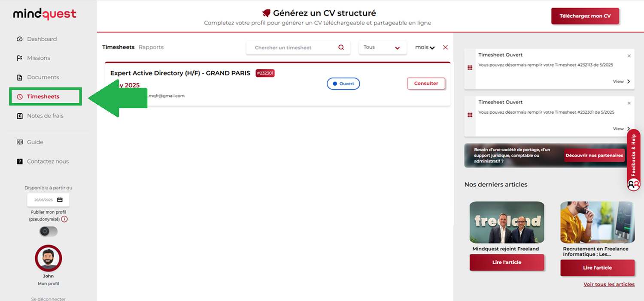Click the Notes de frais icon

(x=19, y=116)
